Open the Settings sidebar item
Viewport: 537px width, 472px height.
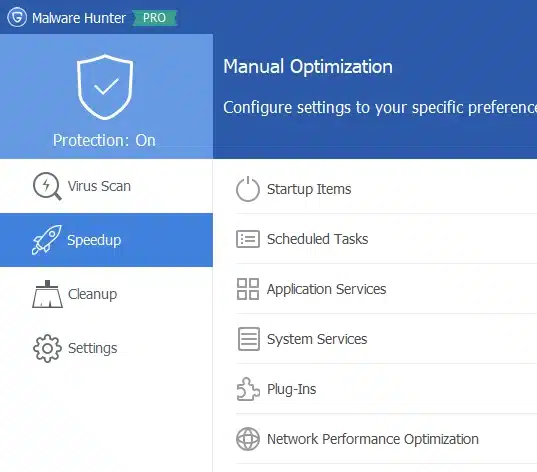tap(106, 348)
